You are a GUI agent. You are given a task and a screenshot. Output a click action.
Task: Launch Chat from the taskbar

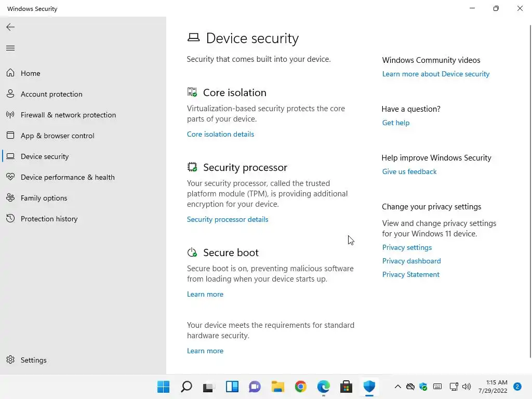point(255,387)
